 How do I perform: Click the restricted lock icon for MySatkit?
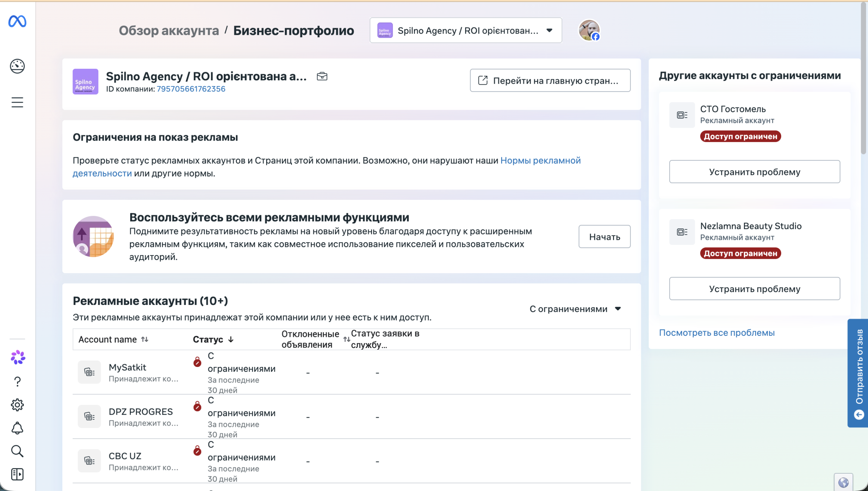coord(197,362)
